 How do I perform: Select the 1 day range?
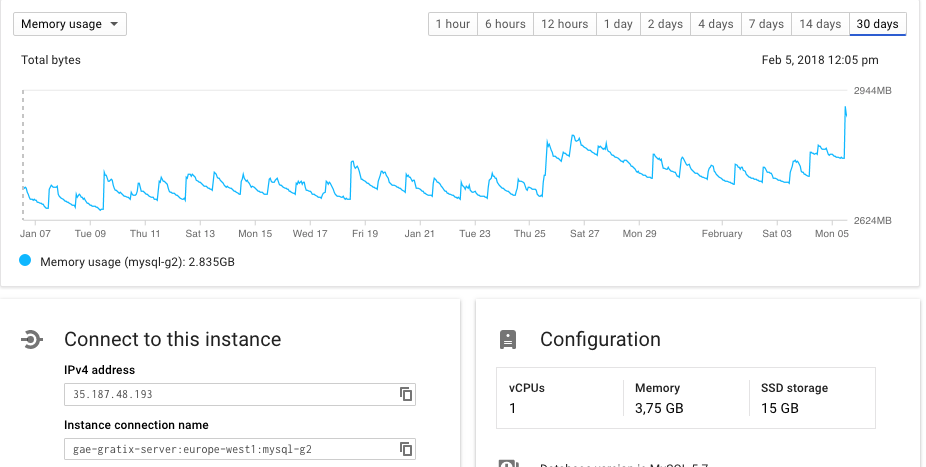pos(618,24)
